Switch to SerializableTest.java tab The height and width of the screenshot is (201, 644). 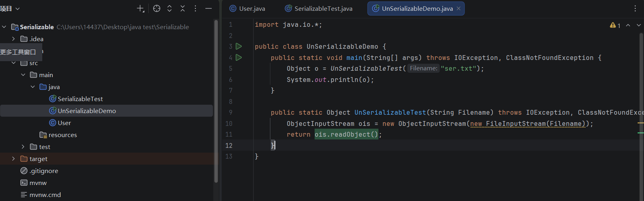pos(319,8)
